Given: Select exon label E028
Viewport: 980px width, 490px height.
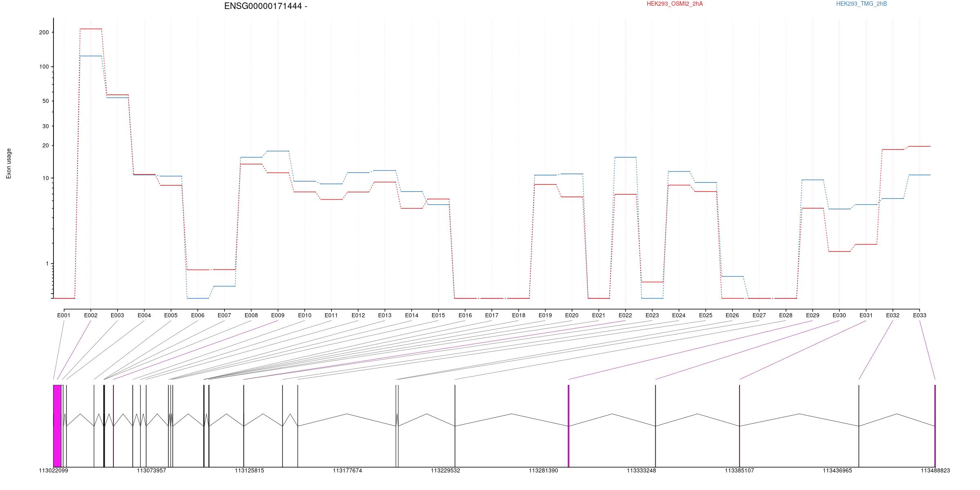Looking at the screenshot, I should 786,315.
